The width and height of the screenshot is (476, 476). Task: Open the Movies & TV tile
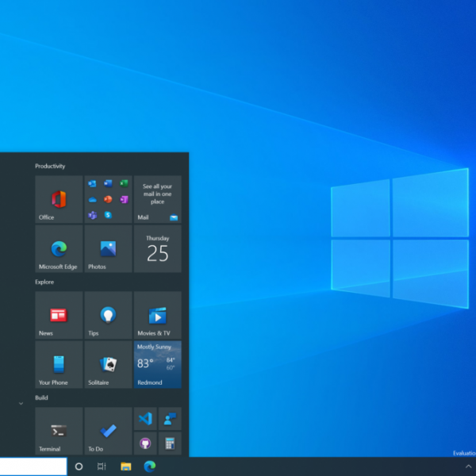[x=158, y=315]
